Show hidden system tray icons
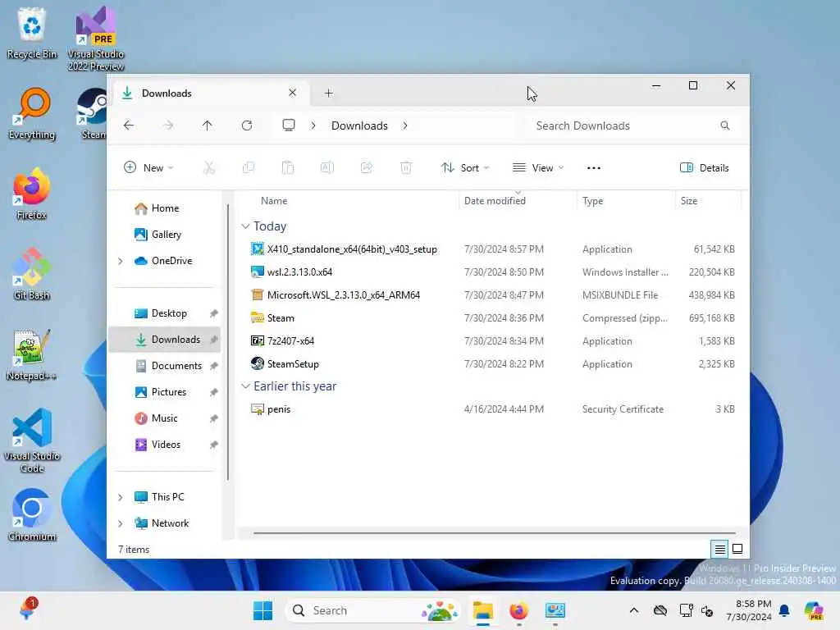This screenshot has width=840, height=630. 634,610
